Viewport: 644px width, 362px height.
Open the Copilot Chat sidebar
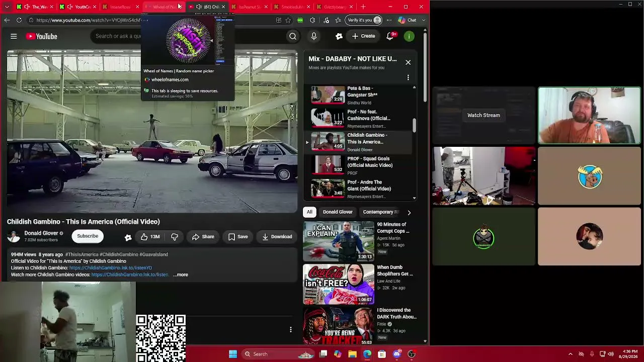[407, 20]
